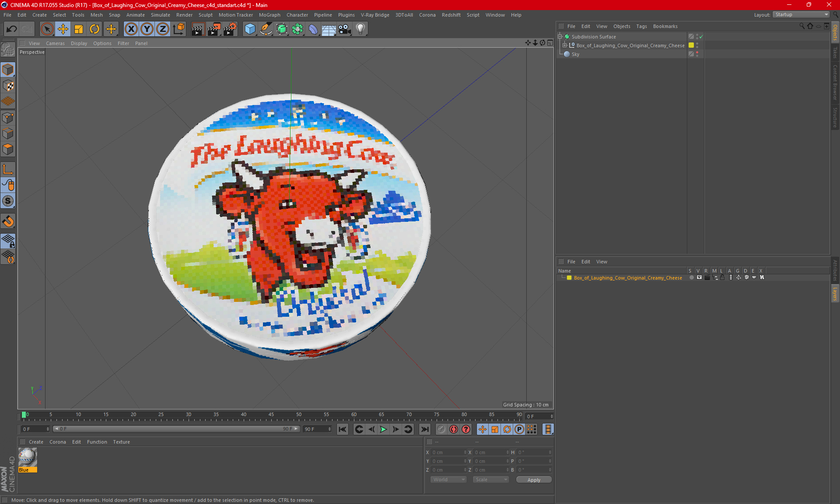Viewport: 840px width, 504px height.
Task: Open material manager Texture menu
Action: tap(121, 442)
